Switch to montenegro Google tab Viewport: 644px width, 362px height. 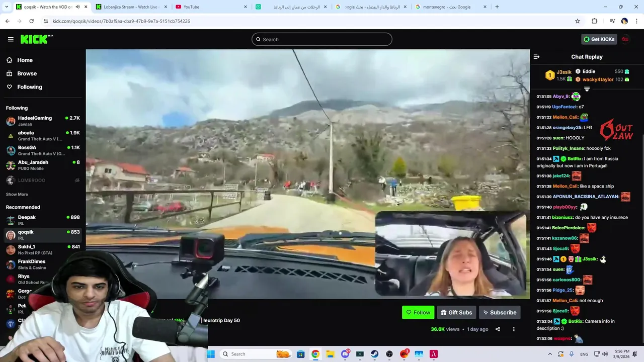(x=451, y=7)
